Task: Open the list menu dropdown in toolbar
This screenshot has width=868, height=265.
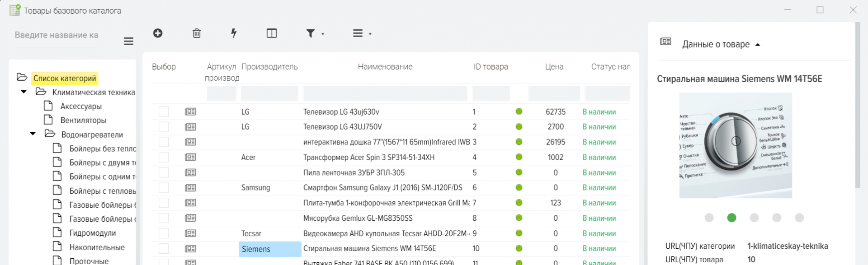Action: 362,33
